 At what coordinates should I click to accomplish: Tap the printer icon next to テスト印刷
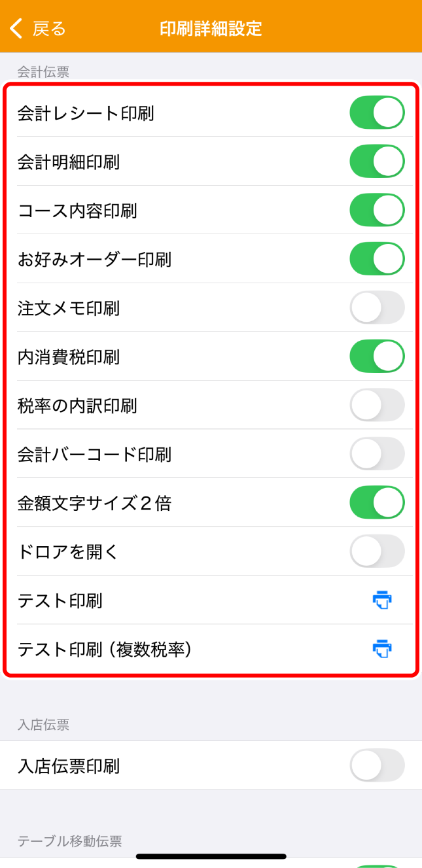coord(383,600)
